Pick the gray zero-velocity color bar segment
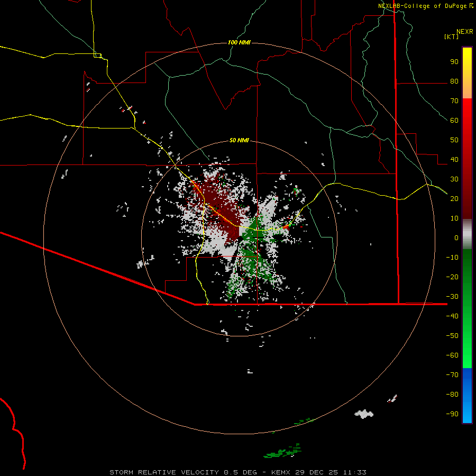This screenshot has width=476, height=476. click(467, 234)
